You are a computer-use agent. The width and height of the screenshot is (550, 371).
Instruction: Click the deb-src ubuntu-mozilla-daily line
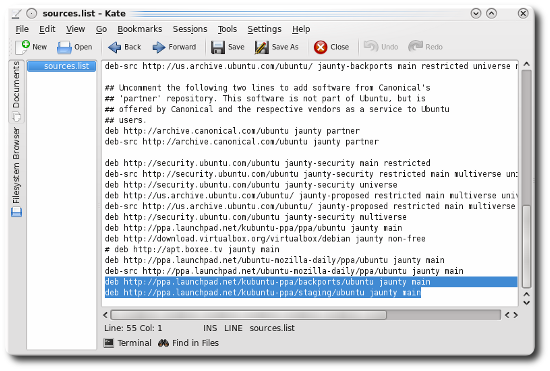click(x=284, y=271)
